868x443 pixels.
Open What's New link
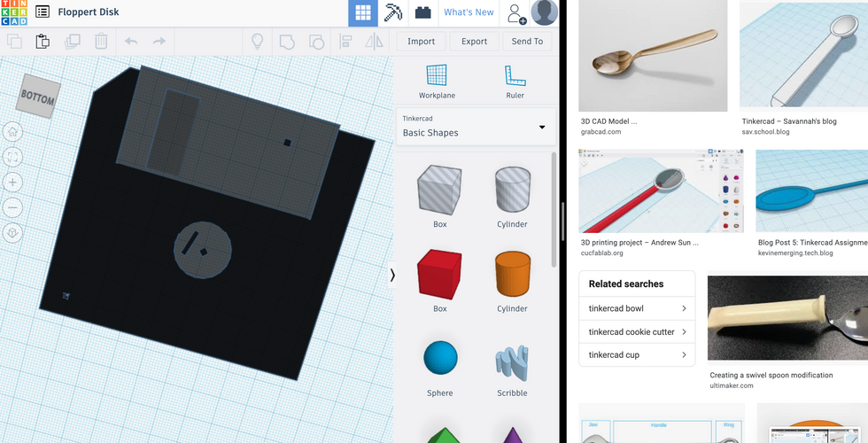pos(469,12)
